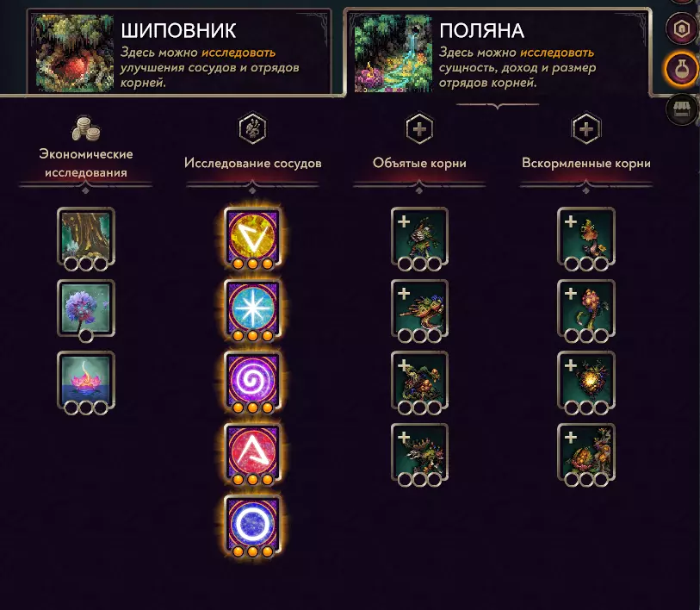This screenshot has width=700, height=610.
Task: Open the purple blossom tree economic research
Action: [86, 309]
